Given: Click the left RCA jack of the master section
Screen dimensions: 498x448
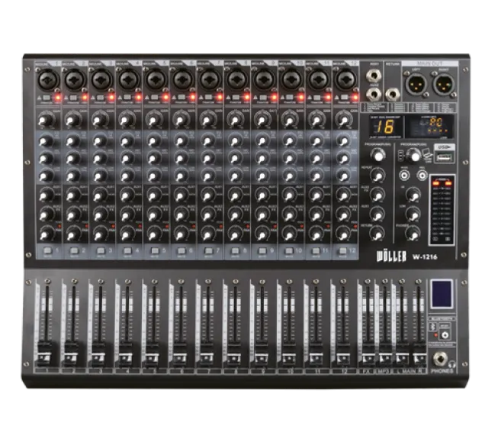Looking at the screenshot, I should pyautogui.click(x=404, y=175).
